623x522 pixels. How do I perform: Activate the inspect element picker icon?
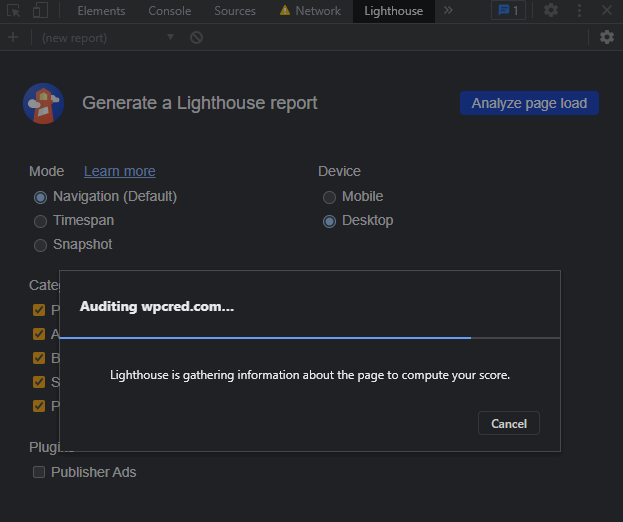(x=14, y=11)
